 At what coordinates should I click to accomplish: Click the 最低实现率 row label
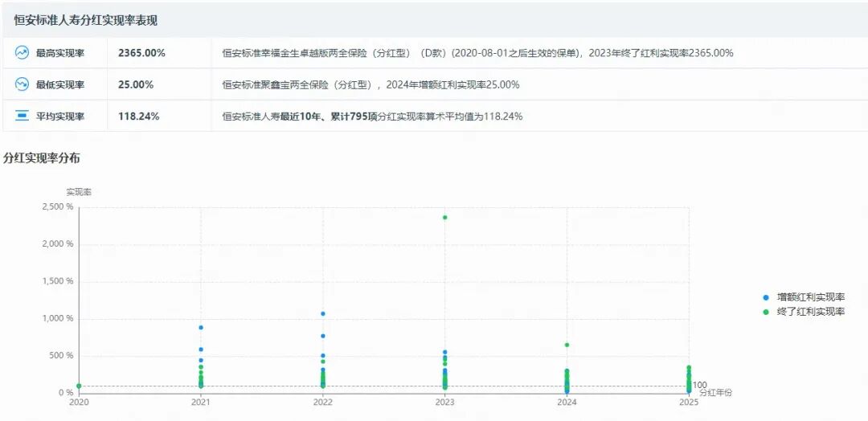pyautogui.click(x=60, y=84)
